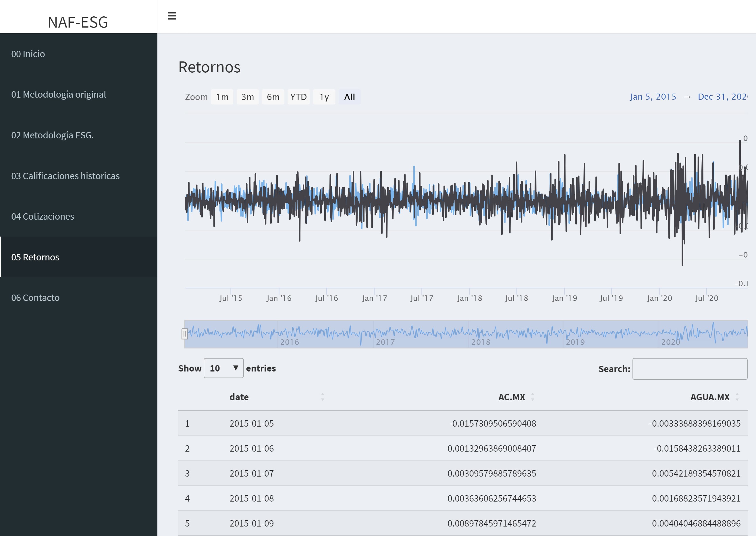This screenshot has width=756, height=536.
Task: Enable the 3m zoom range
Action: (247, 97)
